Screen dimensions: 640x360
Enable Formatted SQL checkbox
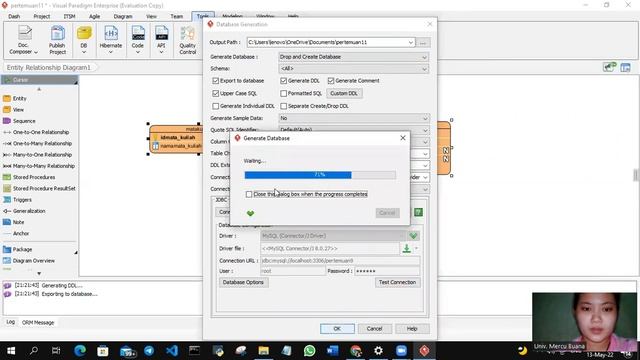pyautogui.click(x=283, y=93)
